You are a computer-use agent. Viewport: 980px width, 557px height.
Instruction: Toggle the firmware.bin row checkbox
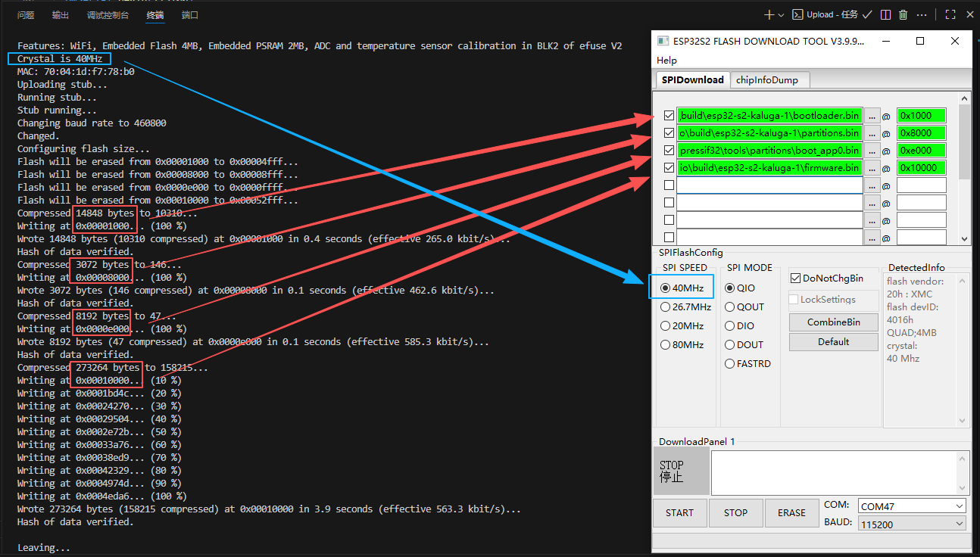[x=669, y=168]
